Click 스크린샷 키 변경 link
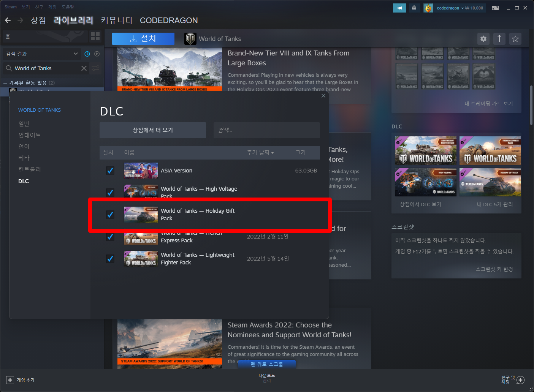534x392 pixels. pos(494,269)
